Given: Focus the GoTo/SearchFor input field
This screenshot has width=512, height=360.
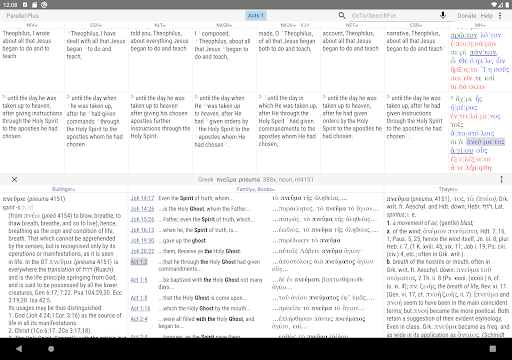Looking at the screenshot, I should pyautogui.click(x=393, y=16).
